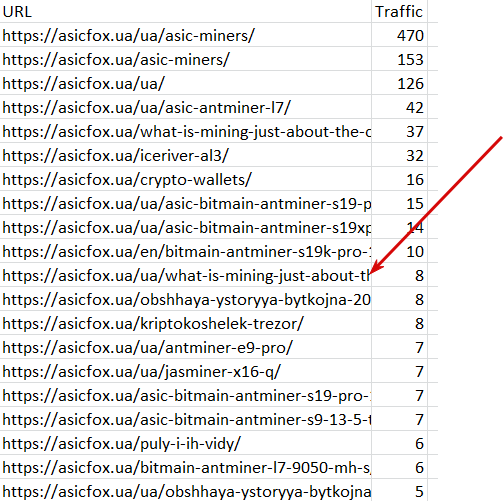Select traffic value 6 beside puly-i-ih-vidy
Viewport: 503px width, 501px height.
(399, 443)
